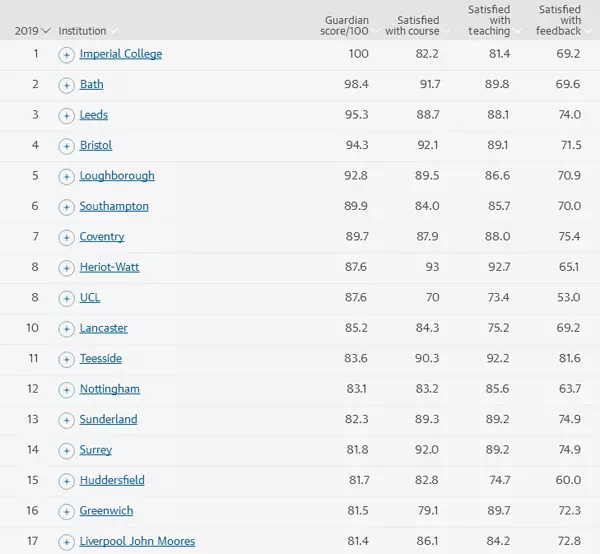Visit the Lancaster institution link

click(104, 328)
